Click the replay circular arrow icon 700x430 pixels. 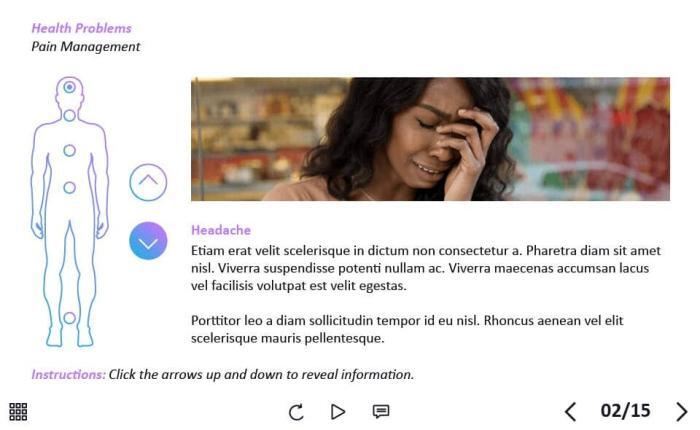(x=296, y=412)
